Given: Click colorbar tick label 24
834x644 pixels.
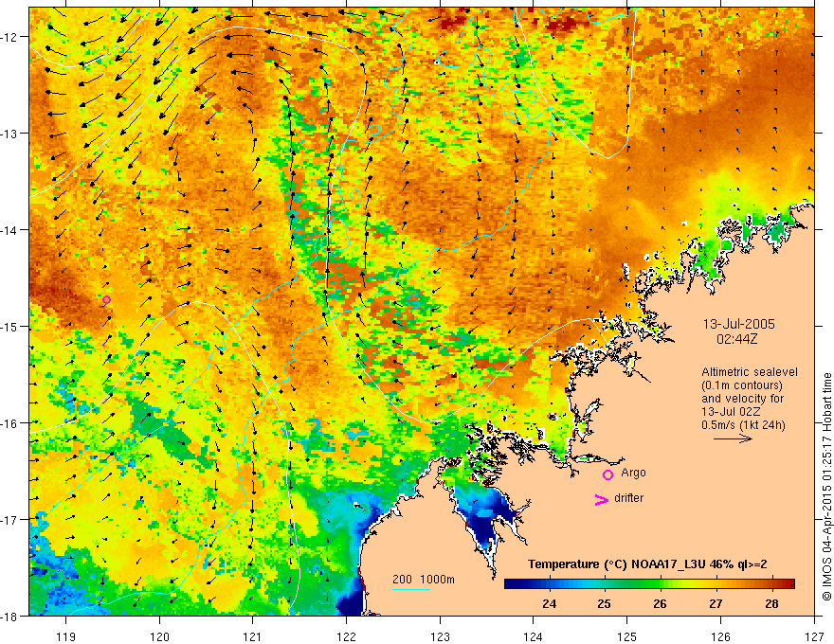Looking at the screenshot, I should pos(549,603).
